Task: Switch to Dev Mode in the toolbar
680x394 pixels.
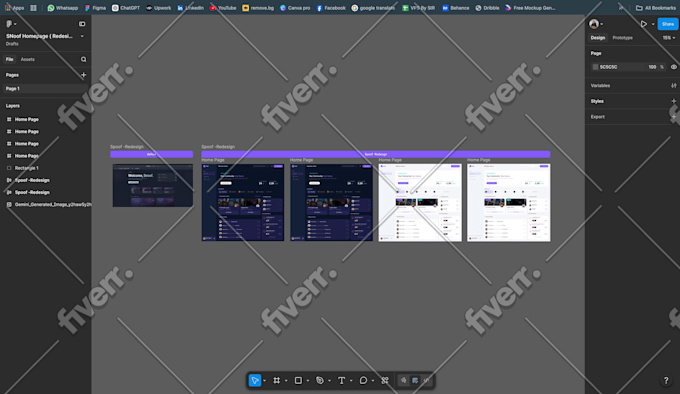Action: 426,380
